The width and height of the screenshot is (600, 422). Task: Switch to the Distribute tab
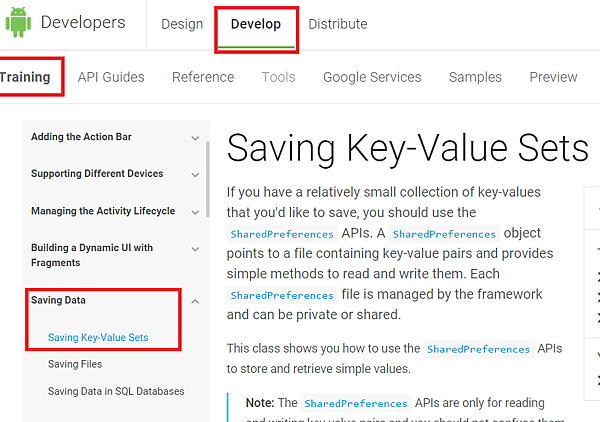337,24
